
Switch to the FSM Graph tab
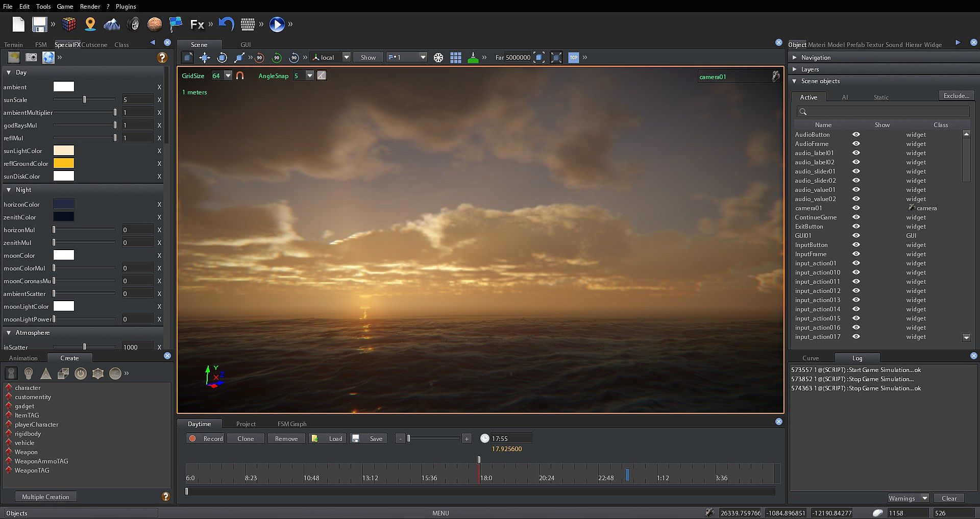point(291,424)
